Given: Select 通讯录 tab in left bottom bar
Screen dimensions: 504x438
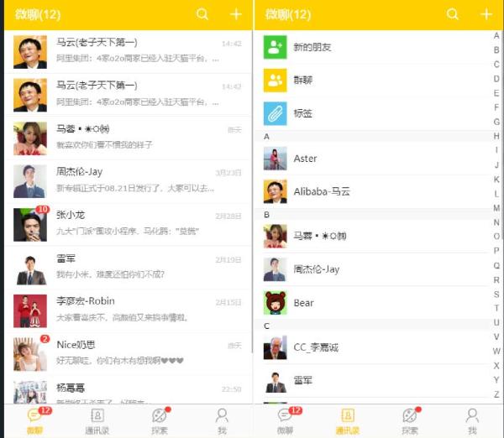Looking at the screenshot, I should (97, 420).
